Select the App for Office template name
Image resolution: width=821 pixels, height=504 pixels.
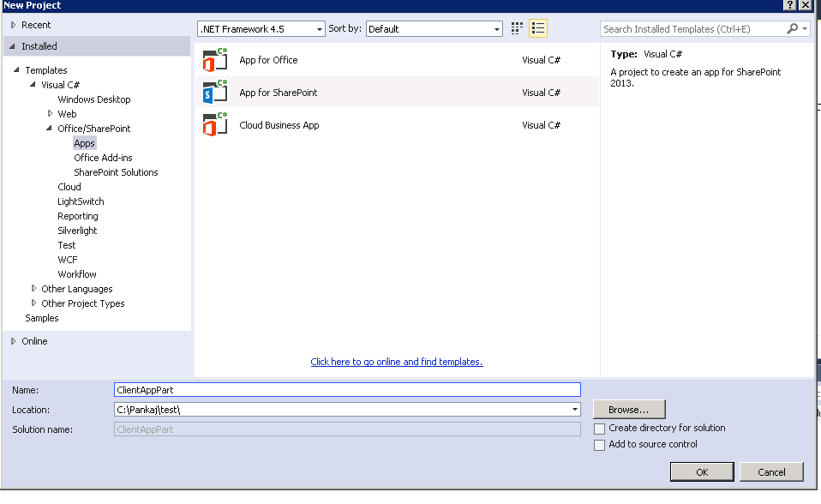click(268, 60)
